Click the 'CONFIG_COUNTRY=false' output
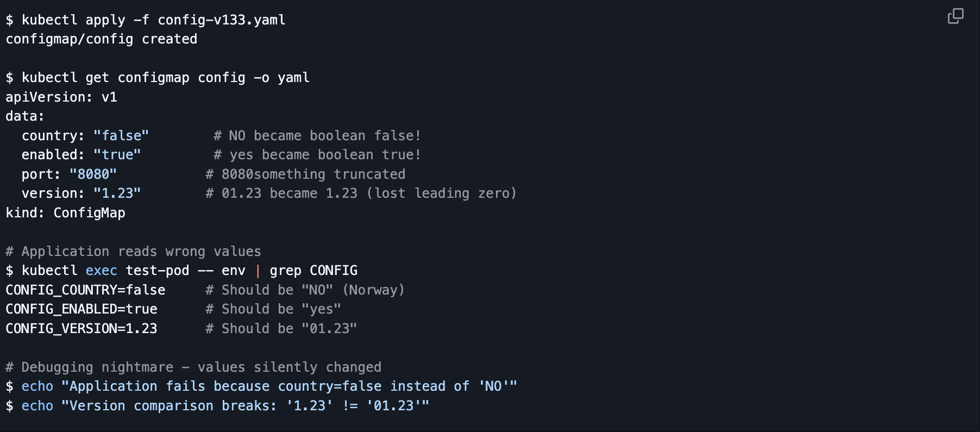Screen dimensions: 980x432 click(85, 290)
